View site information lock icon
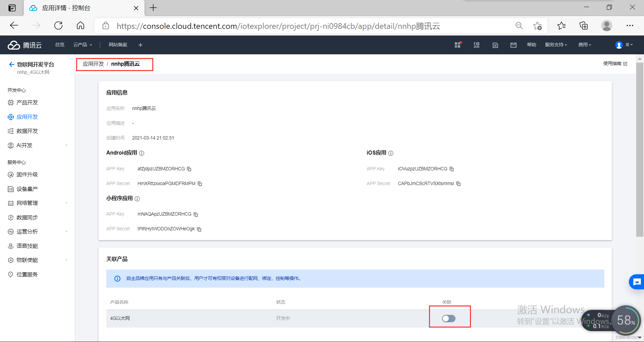Image resolution: width=644 pixels, height=342 pixels. (x=106, y=26)
